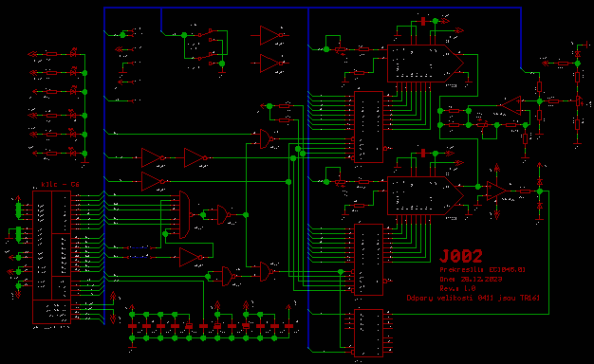Click the eight-input NAND gate symbol

(184, 214)
